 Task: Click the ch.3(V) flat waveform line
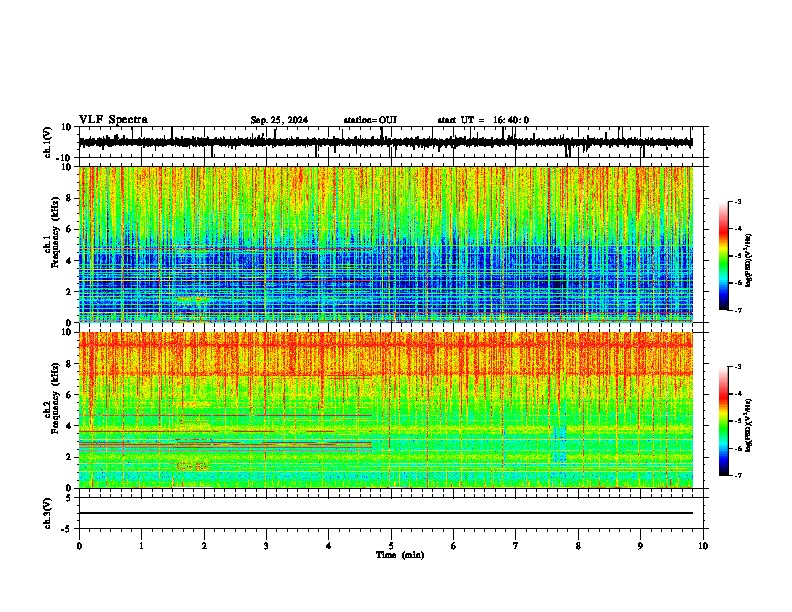[386, 513]
